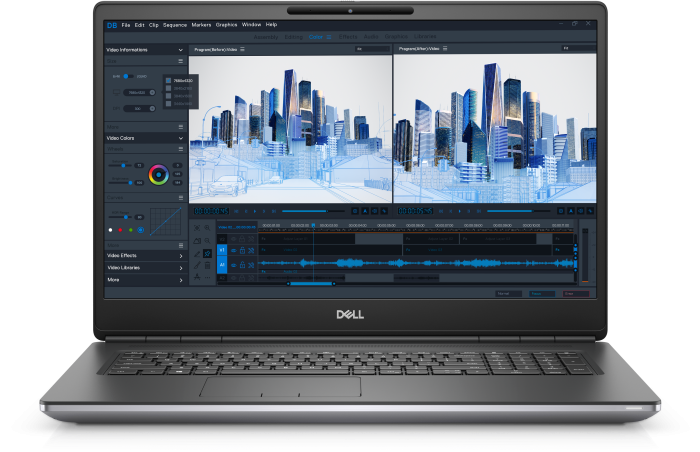Open Program(Before)Video panel menu
The height and width of the screenshot is (452, 700).
tap(242, 50)
